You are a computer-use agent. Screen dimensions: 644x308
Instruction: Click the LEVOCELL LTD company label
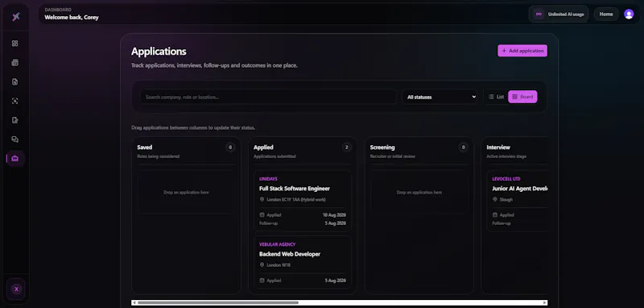coord(506,179)
